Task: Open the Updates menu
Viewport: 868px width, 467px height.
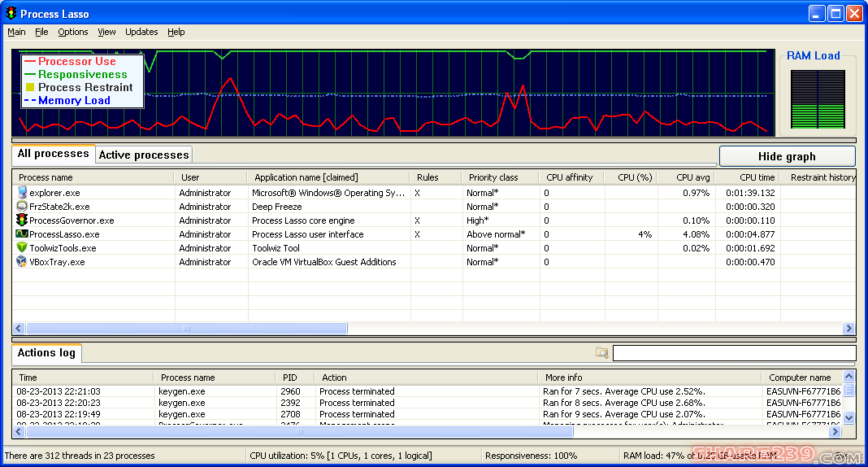Action: coord(141,32)
